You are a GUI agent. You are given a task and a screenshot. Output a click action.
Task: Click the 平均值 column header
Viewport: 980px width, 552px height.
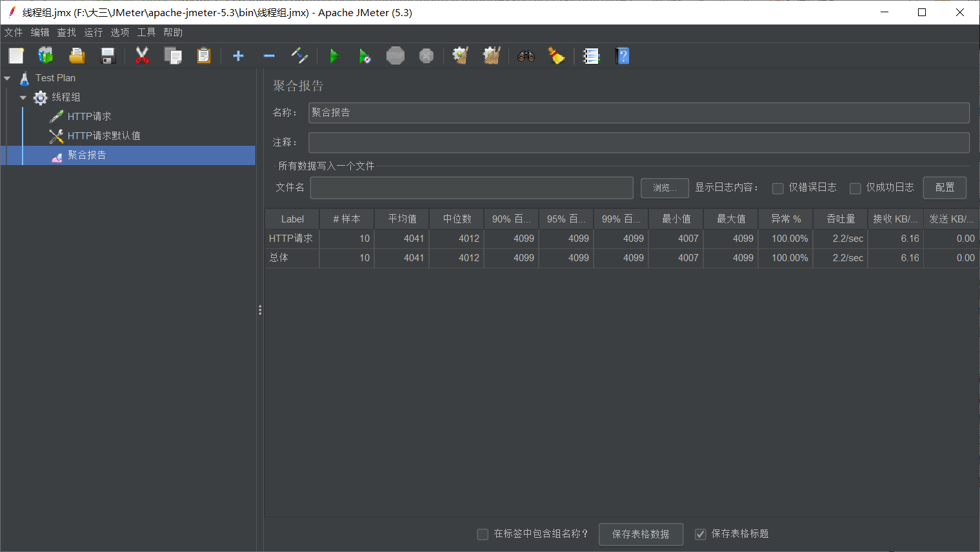point(402,219)
